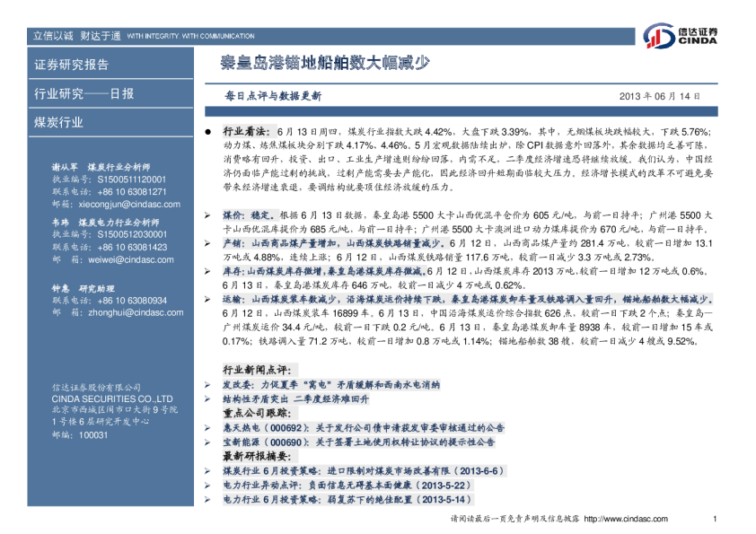The width and height of the screenshot is (756, 534).
Task: Click the round bullet before 行业看法
Action: coord(209,131)
